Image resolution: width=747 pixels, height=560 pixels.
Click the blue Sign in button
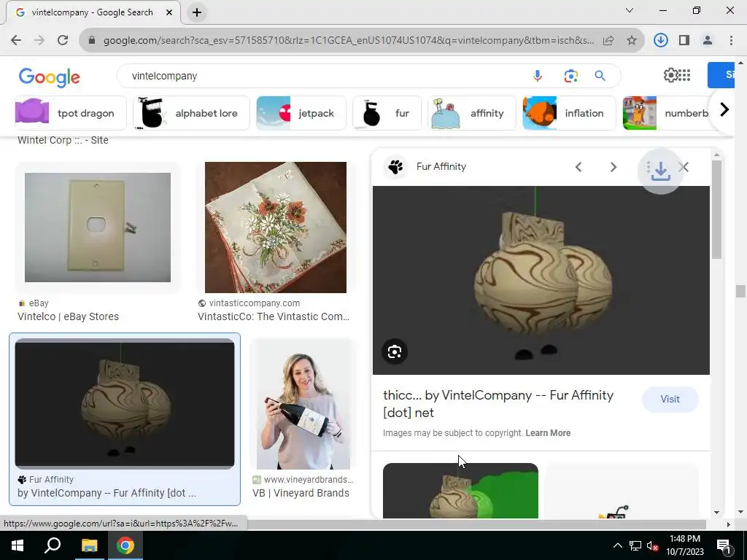click(720, 75)
